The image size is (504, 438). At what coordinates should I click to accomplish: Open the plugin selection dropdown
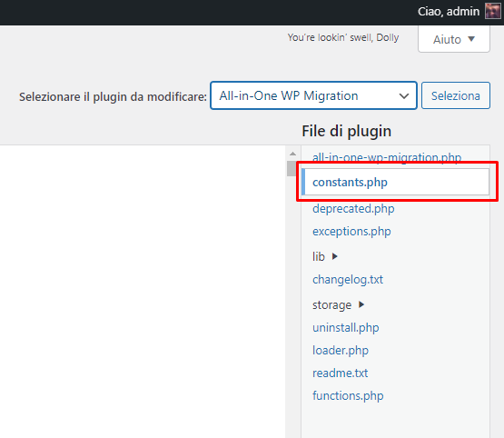(313, 95)
